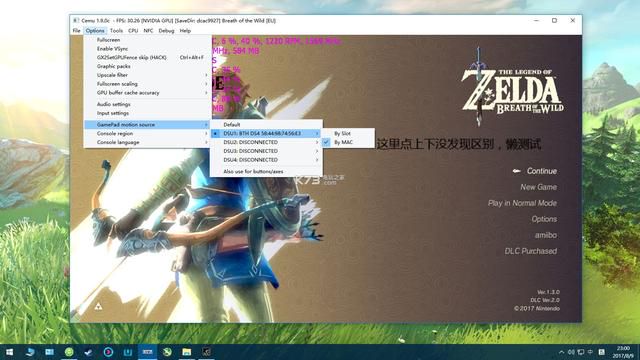The width and height of the screenshot is (640, 360).
Task: Select Default motion source
Action: coord(266,124)
